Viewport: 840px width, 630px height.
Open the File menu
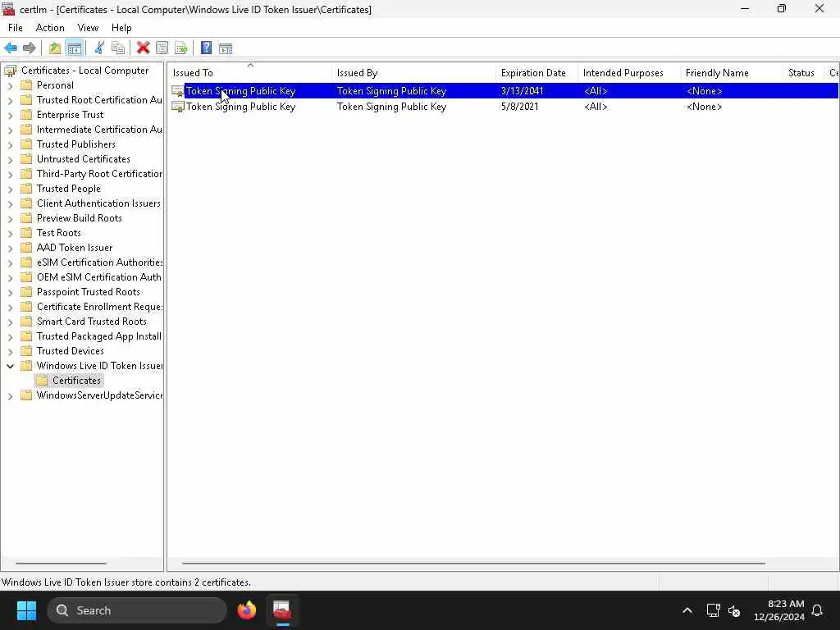tap(15, 28)
